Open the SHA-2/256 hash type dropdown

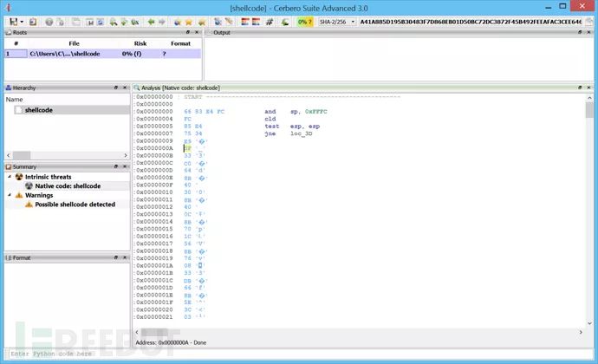coord(337,21)
